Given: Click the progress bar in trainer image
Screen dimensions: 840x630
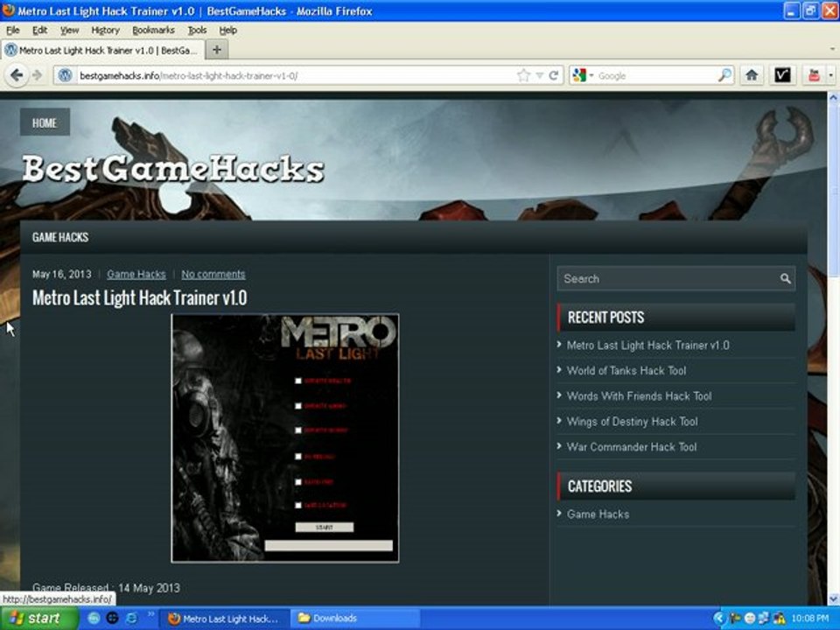Looking at the screenshot, I should click(x=329, y=545).
